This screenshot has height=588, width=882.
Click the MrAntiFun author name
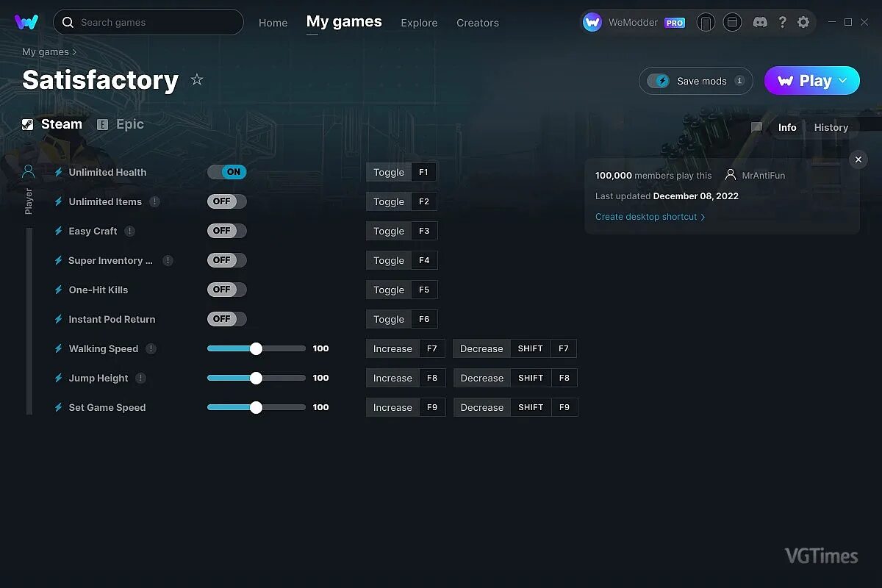click(x=764, y=176)
